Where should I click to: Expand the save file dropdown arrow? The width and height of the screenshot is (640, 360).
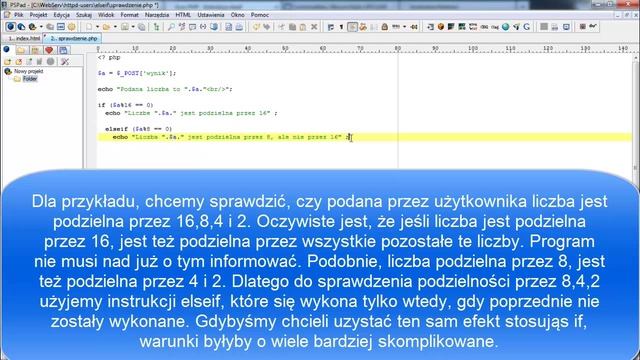coord(133,27)
